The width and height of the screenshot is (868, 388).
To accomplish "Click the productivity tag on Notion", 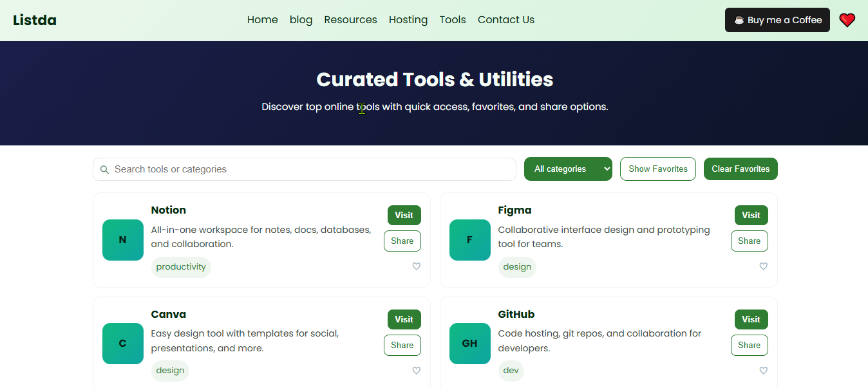I will (x=181, y=267).
